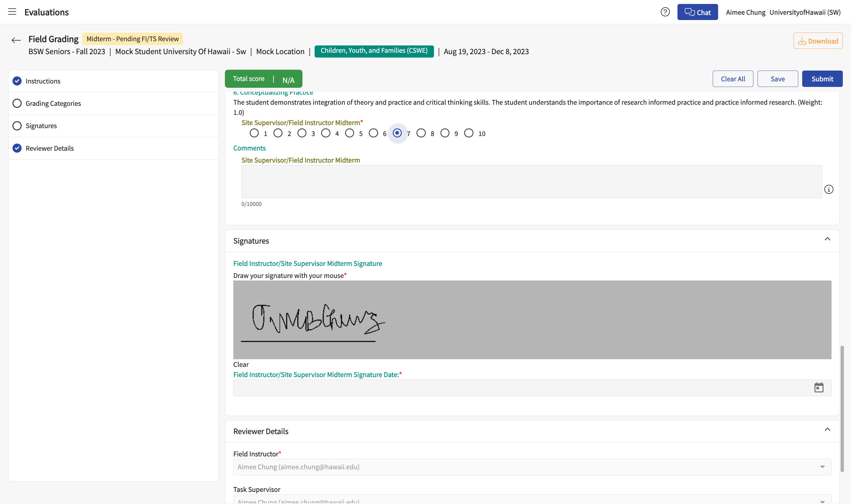The image size is (851, 504).
Task: Click the signature date input field
Action: (x=532, y=388)
